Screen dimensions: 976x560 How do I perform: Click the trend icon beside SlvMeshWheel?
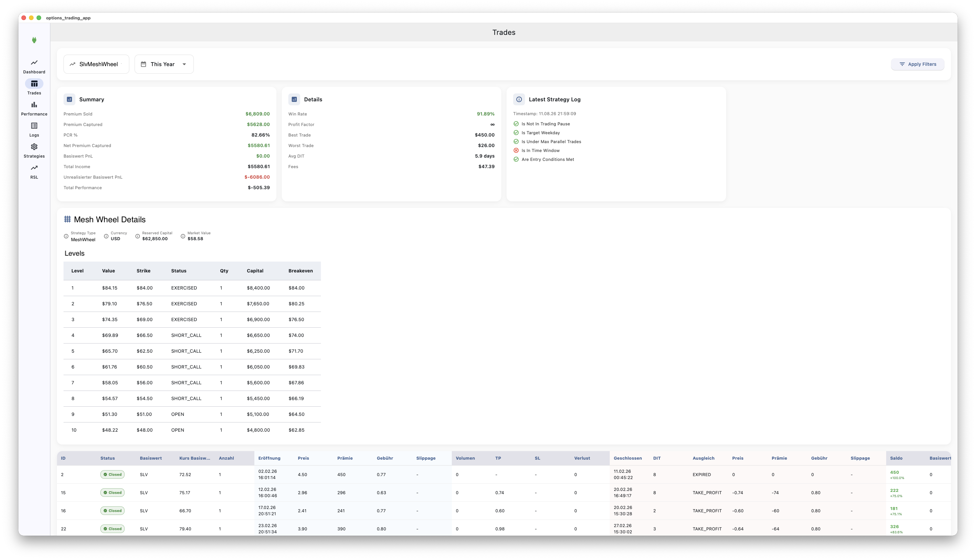click(x=72, y=64)
